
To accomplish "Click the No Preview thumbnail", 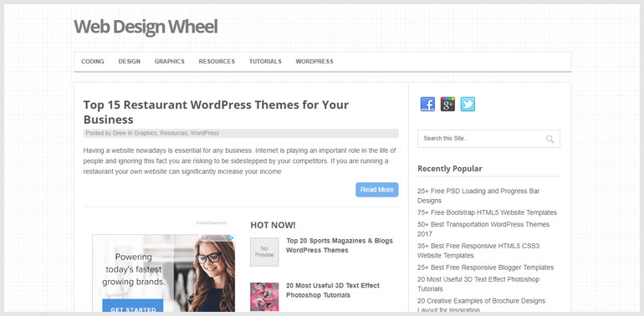I will (x=264, y=252).
